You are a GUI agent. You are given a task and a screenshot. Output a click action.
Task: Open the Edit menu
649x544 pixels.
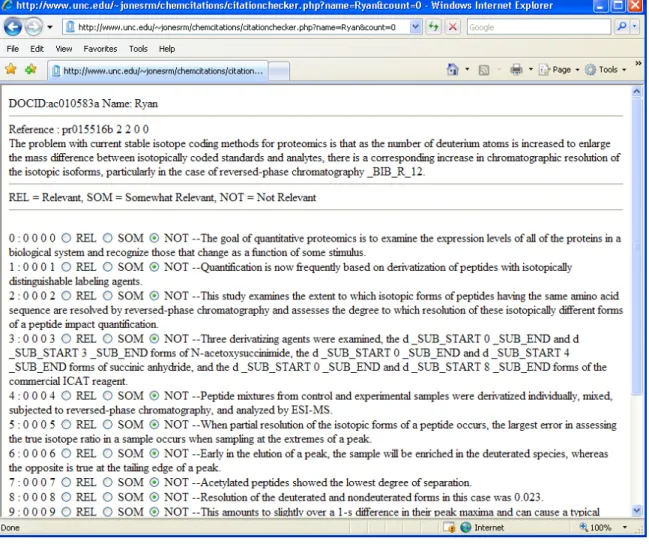pos(37,49)
